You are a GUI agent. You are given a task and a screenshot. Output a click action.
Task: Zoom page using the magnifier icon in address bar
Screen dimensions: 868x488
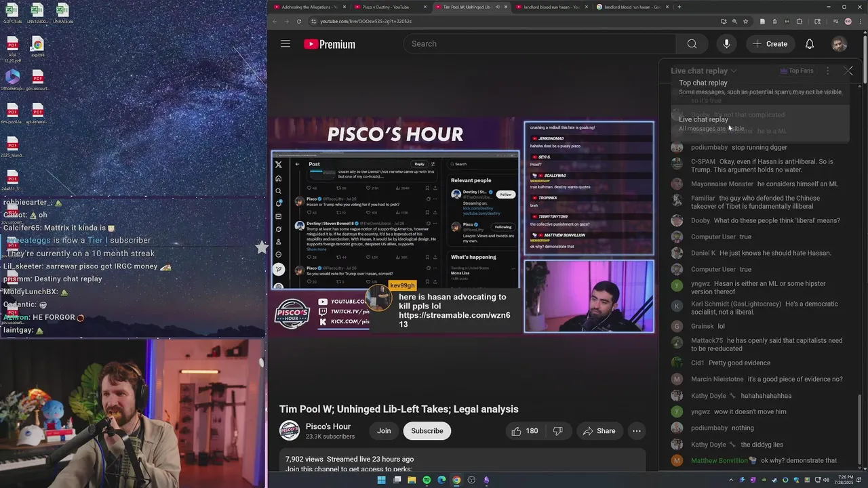(734, 21)
